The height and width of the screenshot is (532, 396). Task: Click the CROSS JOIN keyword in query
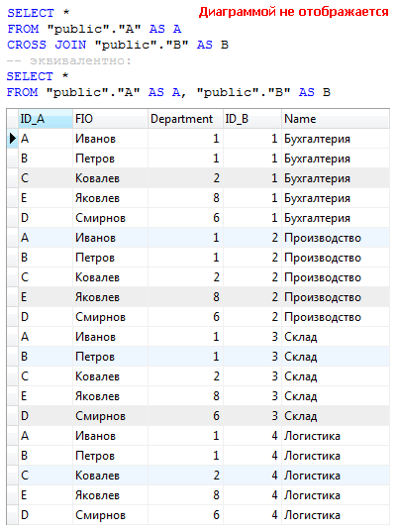(47, 45)
